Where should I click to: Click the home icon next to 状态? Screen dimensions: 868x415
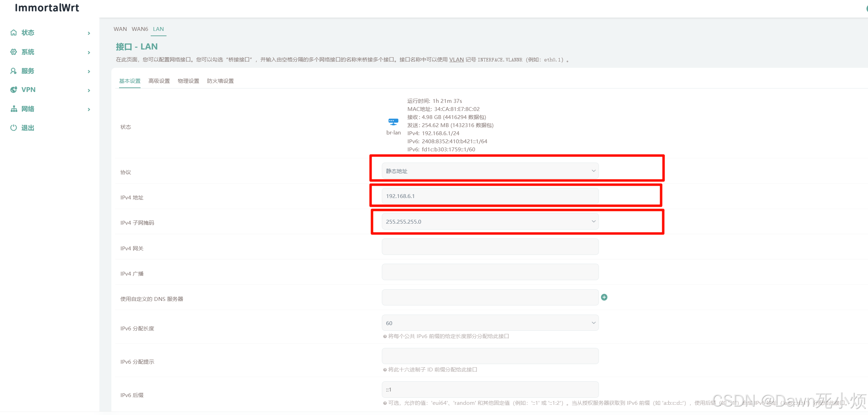click(14, 33)
